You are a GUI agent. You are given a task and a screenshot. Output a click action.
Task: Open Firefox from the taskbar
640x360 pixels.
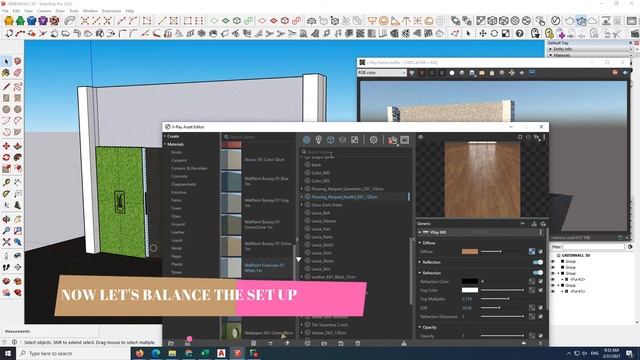point(140,353)
